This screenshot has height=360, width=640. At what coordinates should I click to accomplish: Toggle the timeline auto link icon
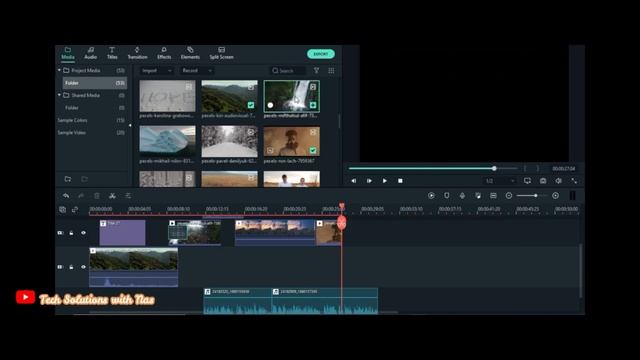pyautogui.click(x=75, y=209)
